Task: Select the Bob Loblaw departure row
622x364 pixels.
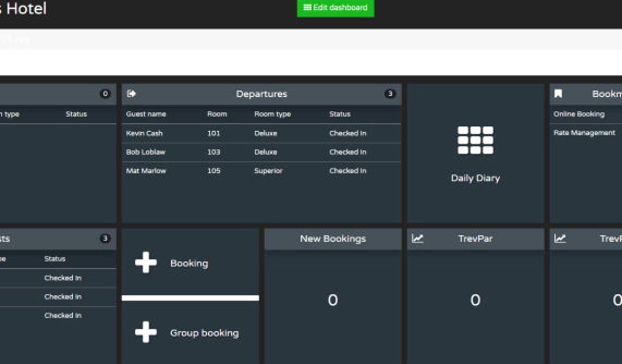Action: pos(261,152)
